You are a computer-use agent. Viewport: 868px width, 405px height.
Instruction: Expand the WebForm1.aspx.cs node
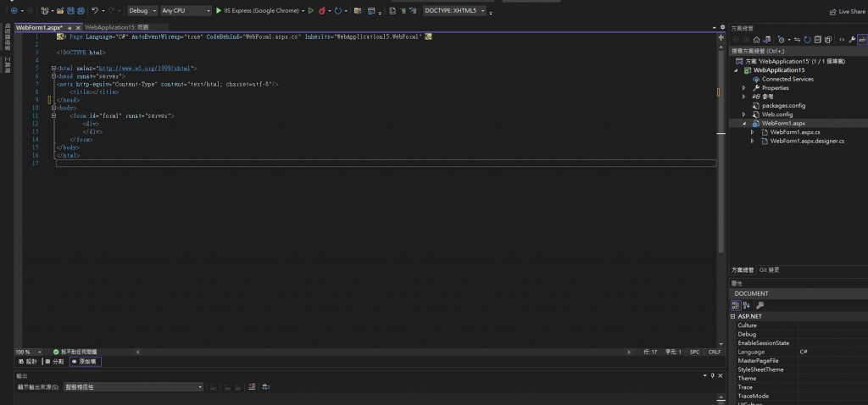point(753,132)
